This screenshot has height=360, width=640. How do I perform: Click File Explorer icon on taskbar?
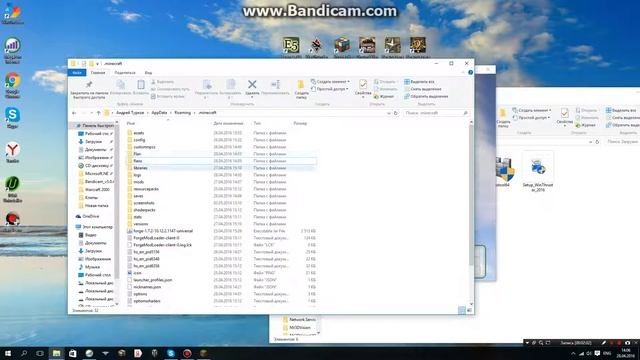click(x=56, y=353)
